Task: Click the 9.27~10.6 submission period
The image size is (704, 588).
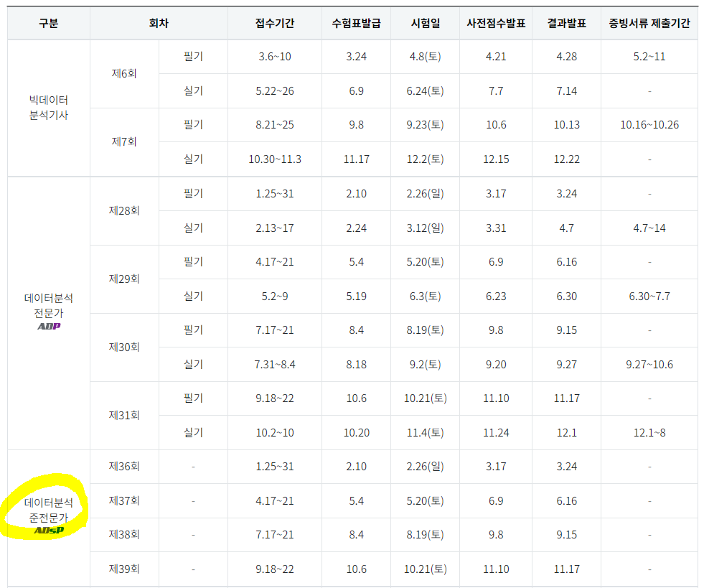Action: pyautogui.click(x=649, y=364)
